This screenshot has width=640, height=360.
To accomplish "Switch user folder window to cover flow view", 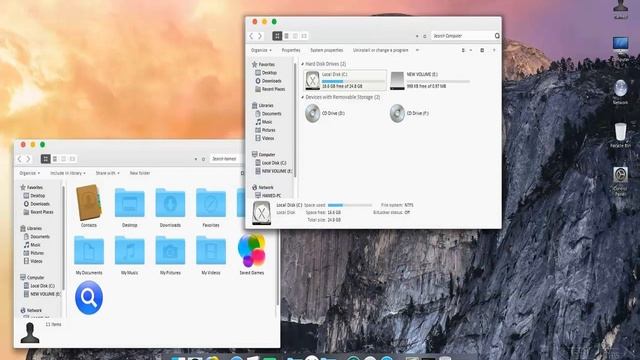I will tap(72, 159).
